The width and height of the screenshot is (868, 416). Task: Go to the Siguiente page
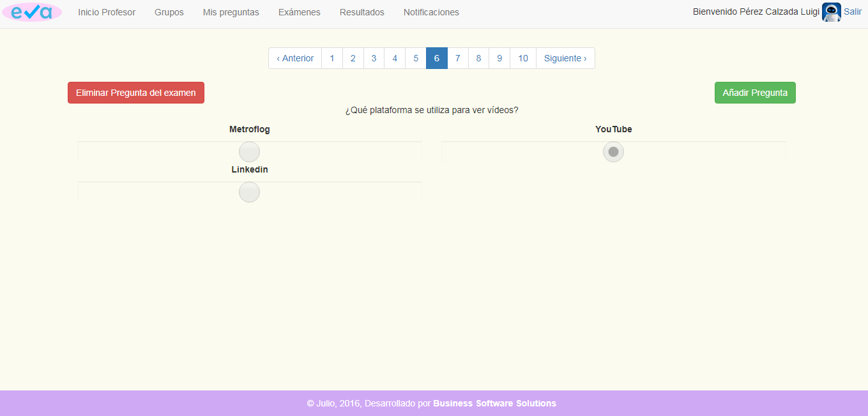tap(565, 58)
